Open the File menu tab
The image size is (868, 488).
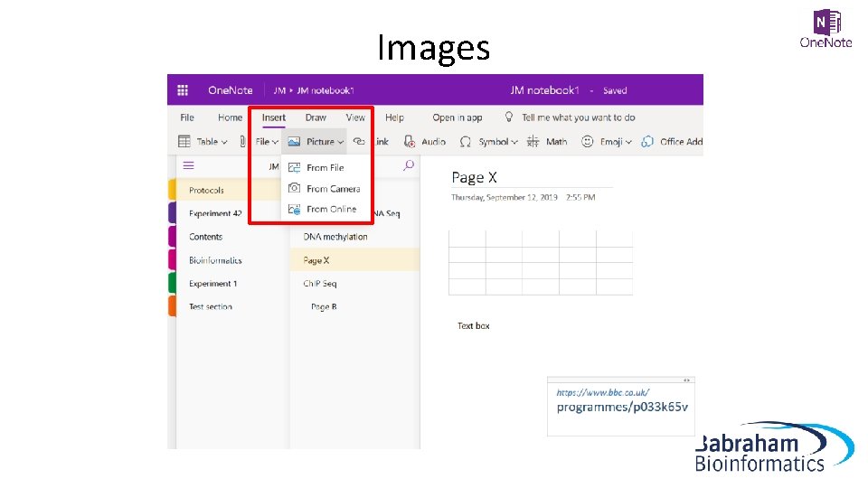click(187, 117)
